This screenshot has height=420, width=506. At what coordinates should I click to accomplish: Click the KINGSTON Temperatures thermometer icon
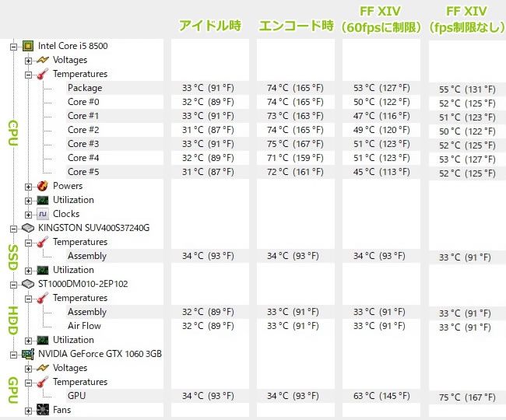point(43,242)
